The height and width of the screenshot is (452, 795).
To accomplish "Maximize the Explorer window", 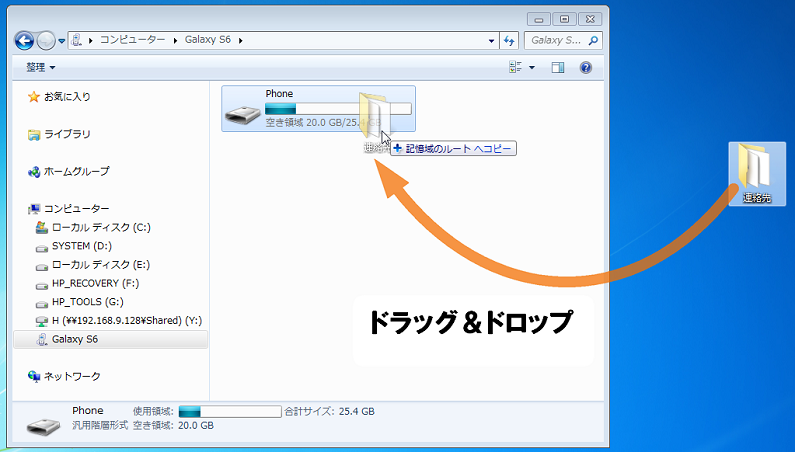I will coord(564,19).
